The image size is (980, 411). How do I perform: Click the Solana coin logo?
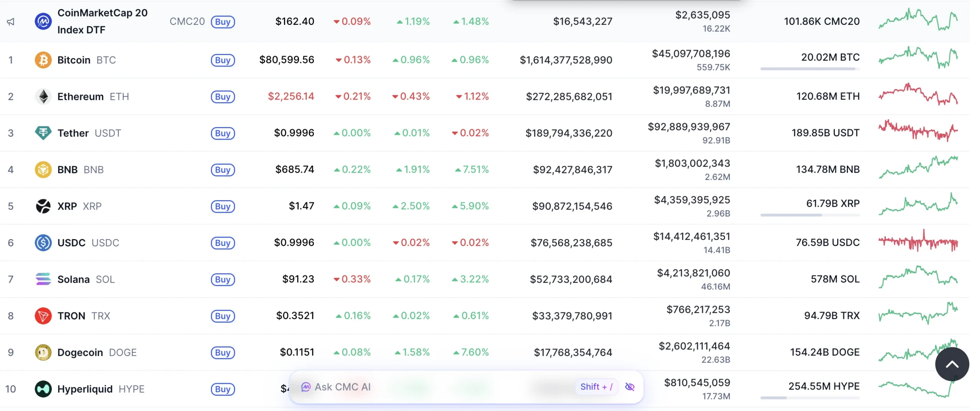(x=43, y=279)
